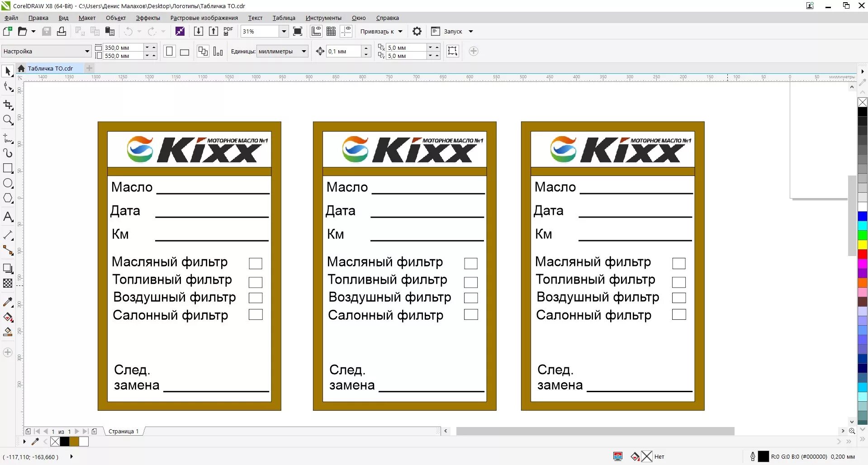
Task: Click toolbox quick customize plus button
Action: (x=8, y=352)
